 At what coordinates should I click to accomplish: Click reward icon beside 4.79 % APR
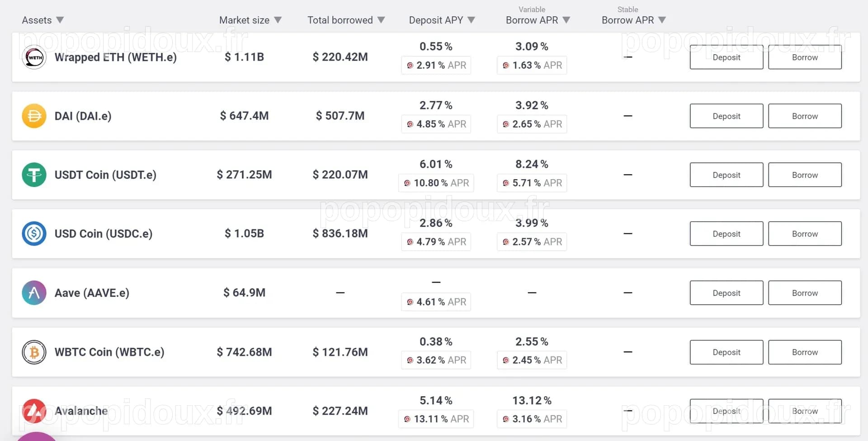click(410, 242)
